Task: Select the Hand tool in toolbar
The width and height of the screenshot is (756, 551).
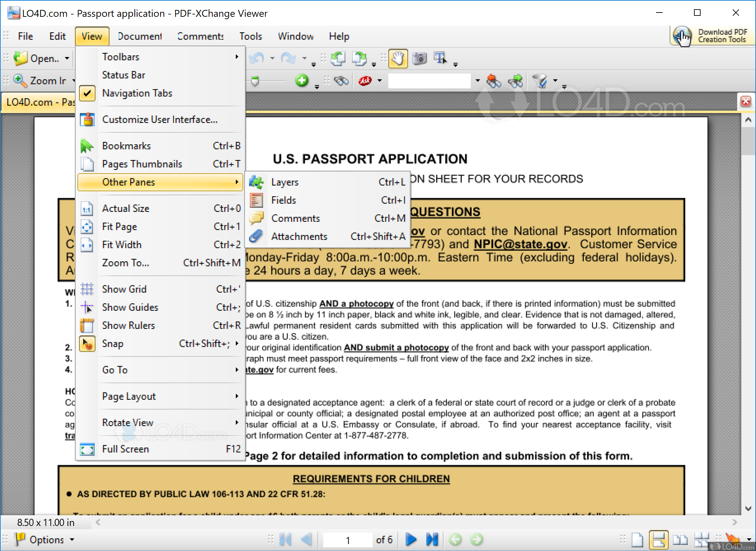Action: (397, 59)
